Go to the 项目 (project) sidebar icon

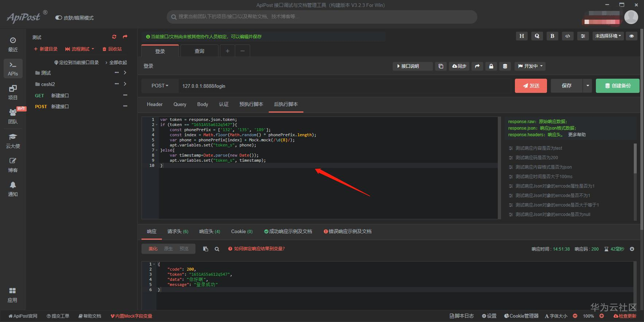13,93
